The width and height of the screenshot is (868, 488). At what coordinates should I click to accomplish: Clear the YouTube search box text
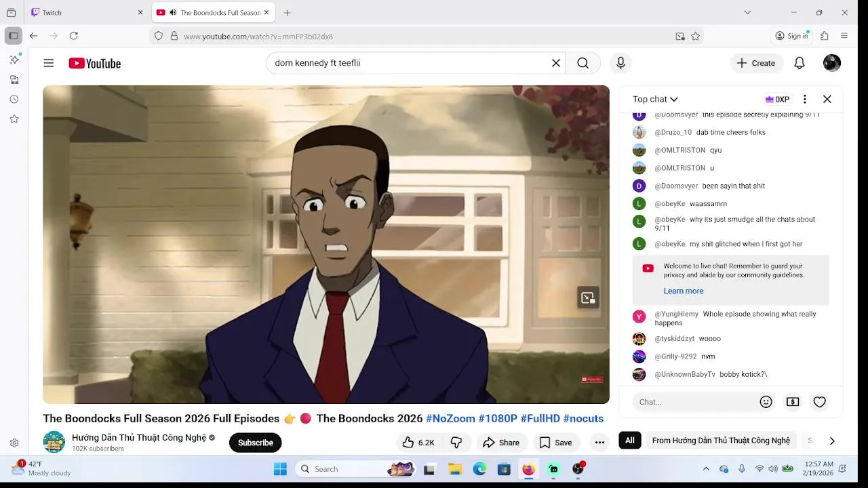click(556, 63)
